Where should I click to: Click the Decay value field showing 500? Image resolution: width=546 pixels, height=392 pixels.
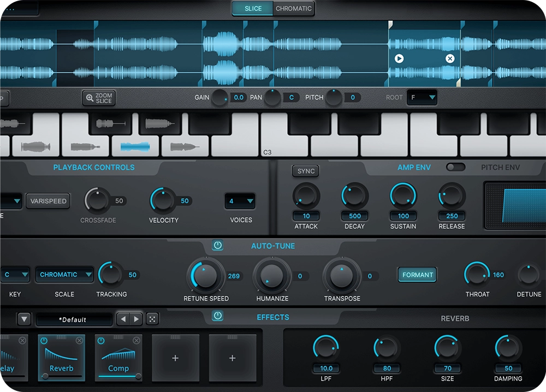(x=354, y=216)
